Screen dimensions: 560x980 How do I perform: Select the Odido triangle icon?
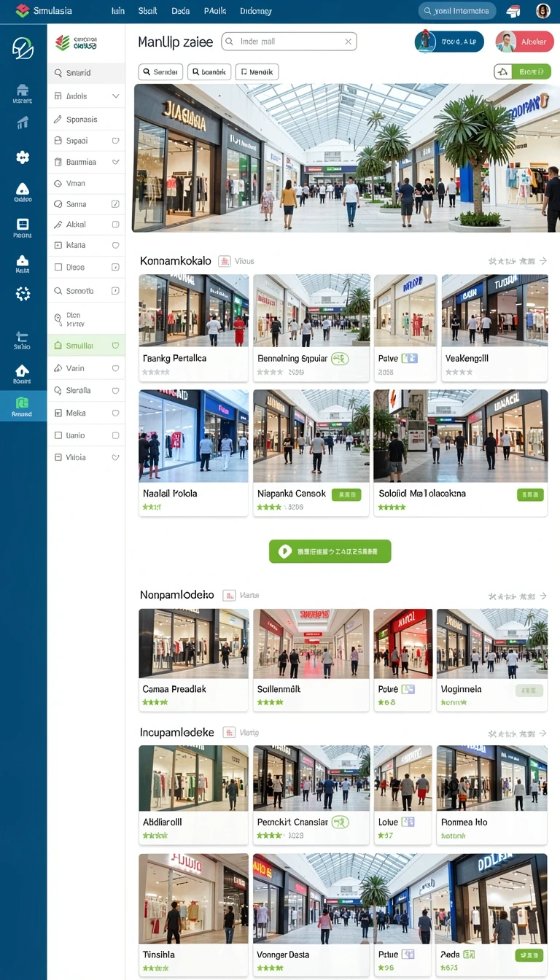click(23, 192)
